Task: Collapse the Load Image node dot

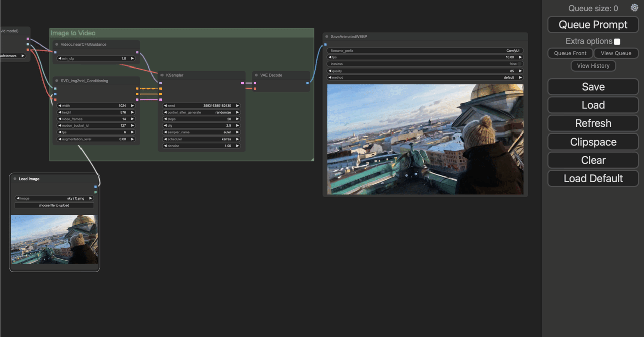Action: (x=15, y=179)
